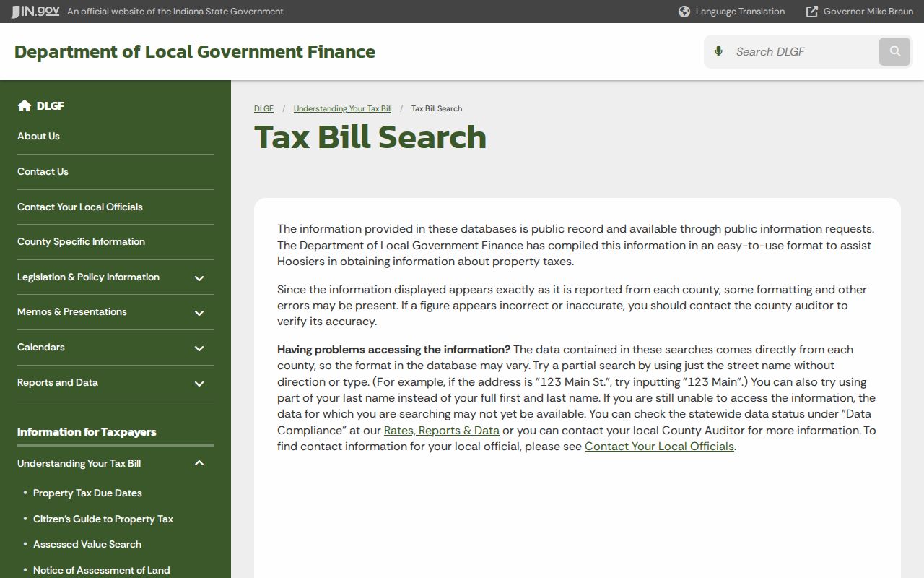This screenshot has width=924, height=578.
Task: Click the Language Translation globe icon
Action: [684, 12]
